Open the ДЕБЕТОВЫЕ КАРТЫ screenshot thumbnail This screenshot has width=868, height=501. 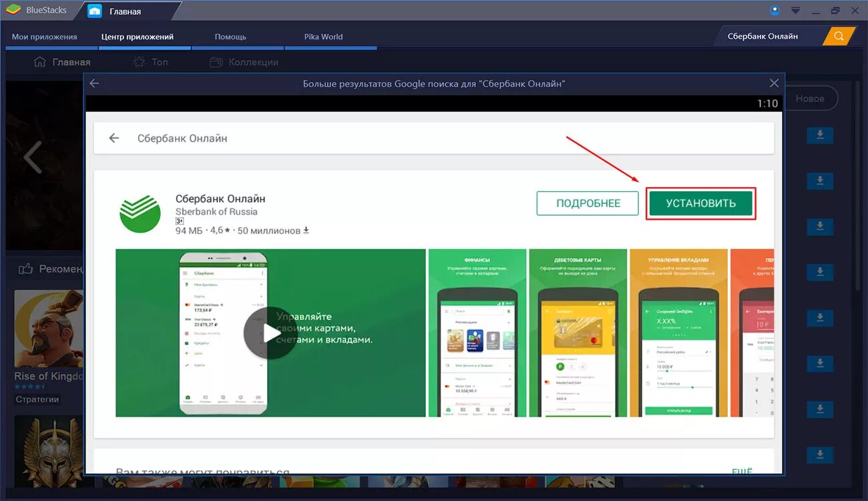coord(578,333)
